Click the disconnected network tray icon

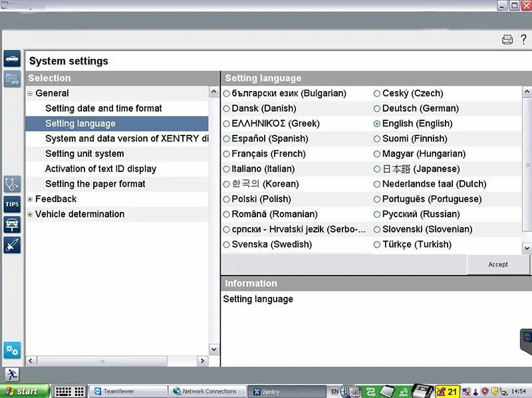tap(467, 392)
